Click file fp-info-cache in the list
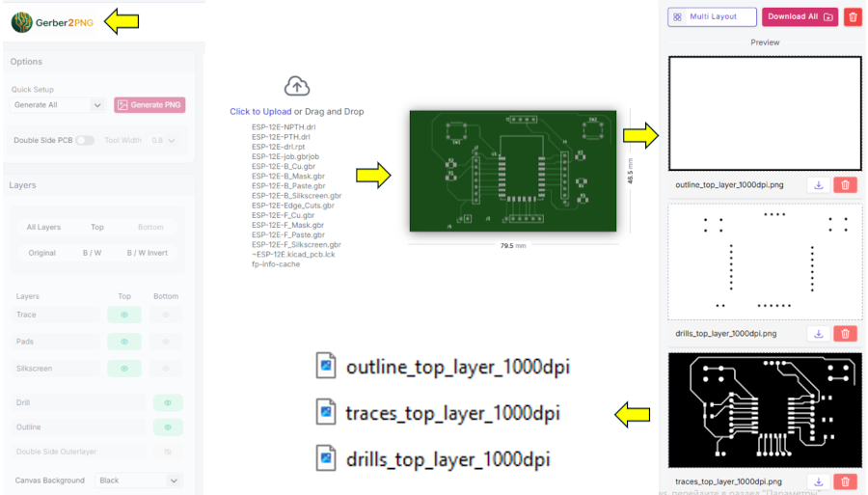 tap(276, 264)
